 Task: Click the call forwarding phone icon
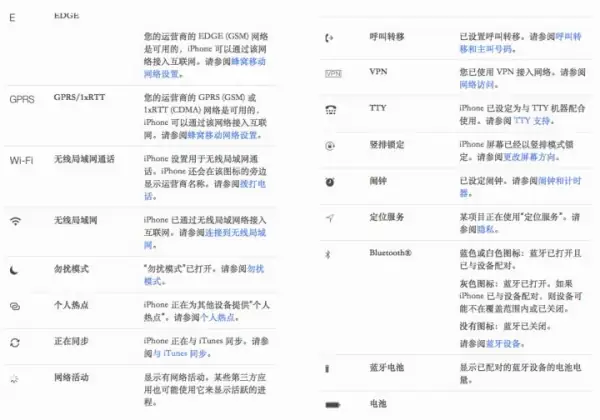[x=329, y=38]
